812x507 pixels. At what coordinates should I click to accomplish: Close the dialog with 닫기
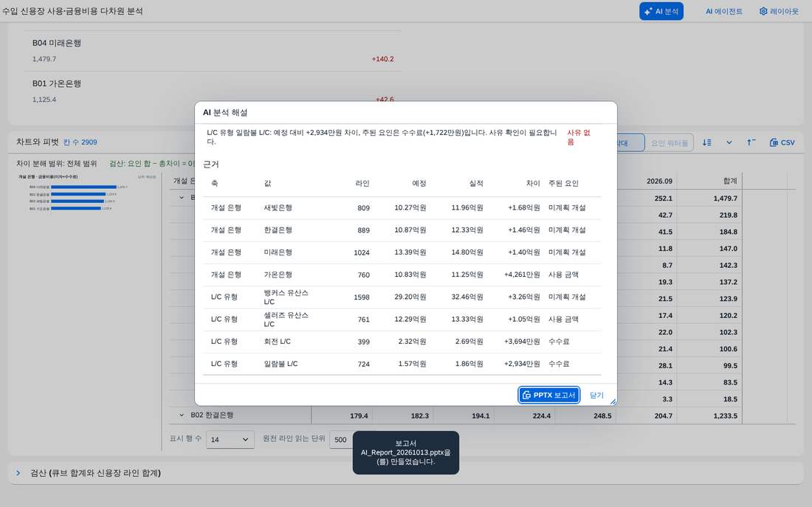point(596,395)
